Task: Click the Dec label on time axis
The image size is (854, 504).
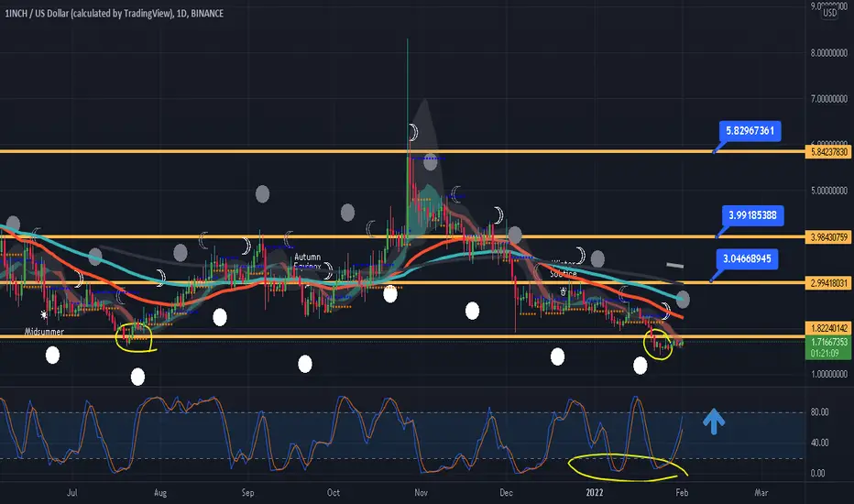Action: [506, 493]
